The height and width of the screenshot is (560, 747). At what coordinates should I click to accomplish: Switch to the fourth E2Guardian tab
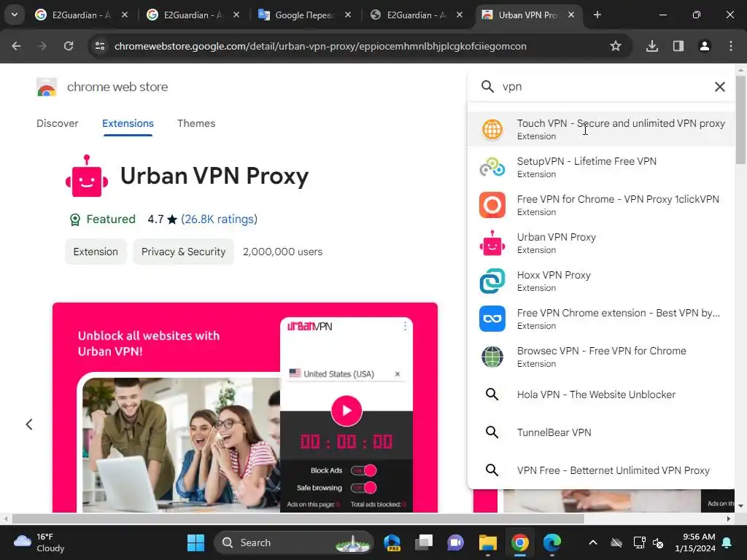[x=415, y=15]
